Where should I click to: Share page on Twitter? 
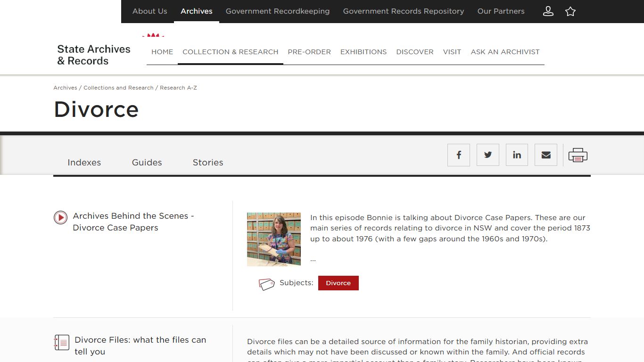487,155
